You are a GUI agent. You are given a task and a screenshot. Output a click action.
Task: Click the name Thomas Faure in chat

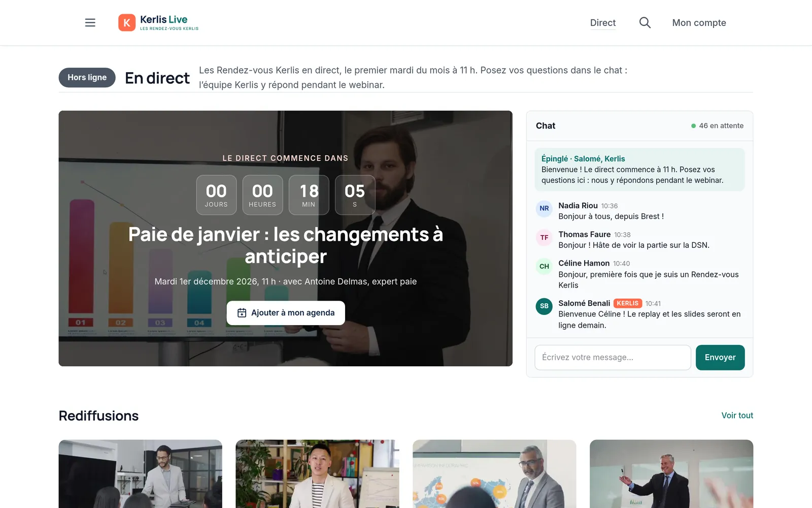tap(585, 234)
